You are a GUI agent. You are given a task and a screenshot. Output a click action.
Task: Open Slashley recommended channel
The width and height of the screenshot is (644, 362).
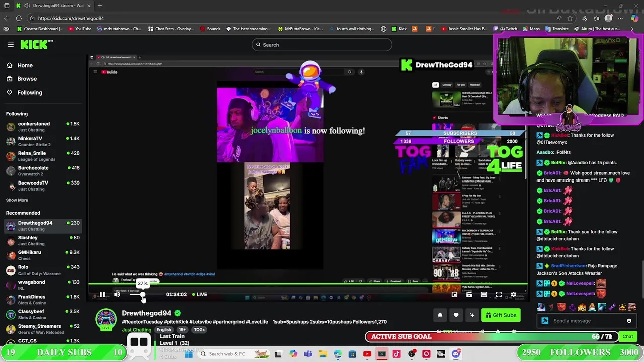pos(43,240)
